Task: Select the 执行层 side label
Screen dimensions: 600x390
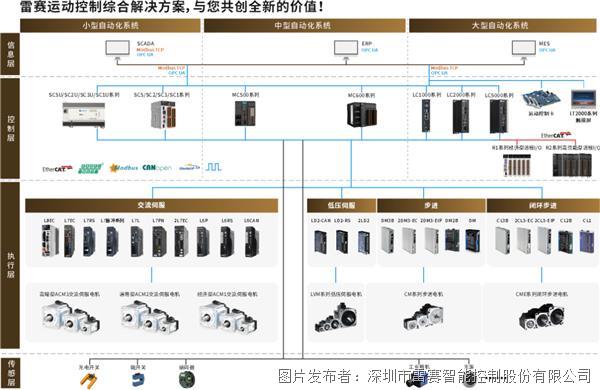Action: (10, 265)
